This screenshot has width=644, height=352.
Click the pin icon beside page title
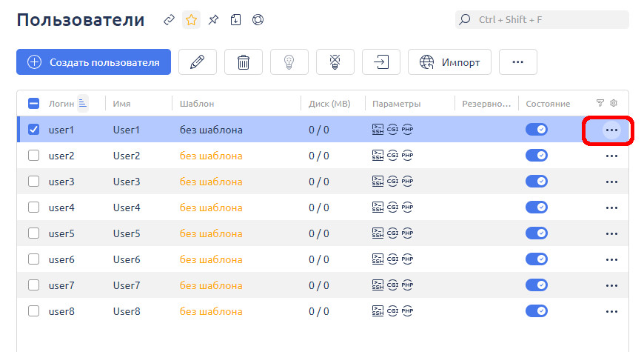point(213,20)
